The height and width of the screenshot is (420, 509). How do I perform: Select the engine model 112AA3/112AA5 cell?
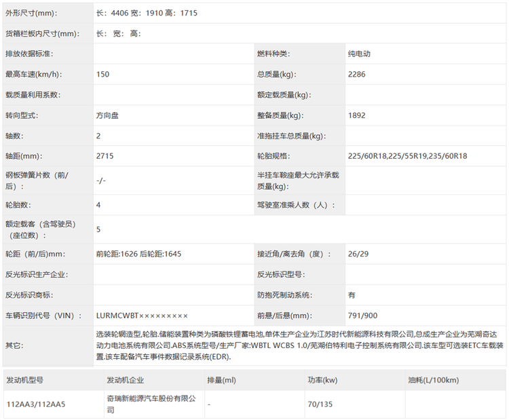(x=35, y=404)
